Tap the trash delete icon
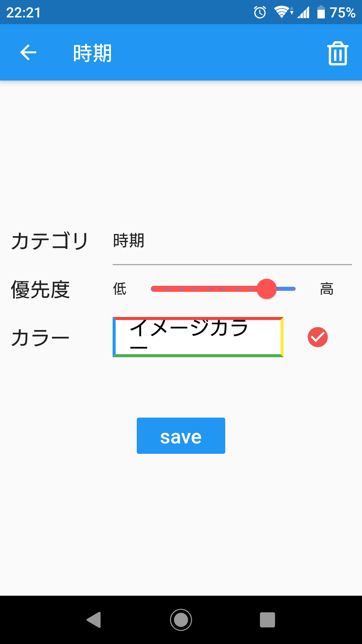This screenshot has height=644, width=362. tap(338, 53)
